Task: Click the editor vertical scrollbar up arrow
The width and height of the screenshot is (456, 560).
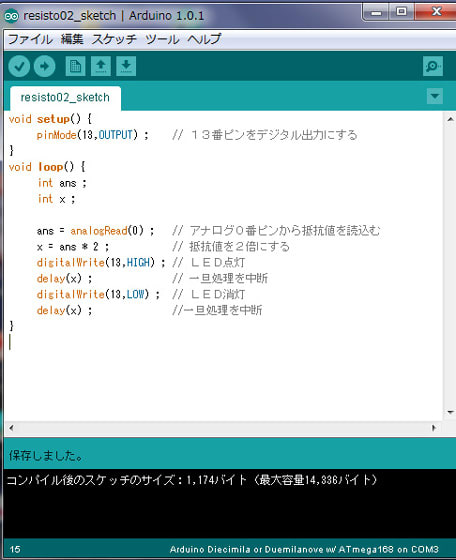Action: 450,120
